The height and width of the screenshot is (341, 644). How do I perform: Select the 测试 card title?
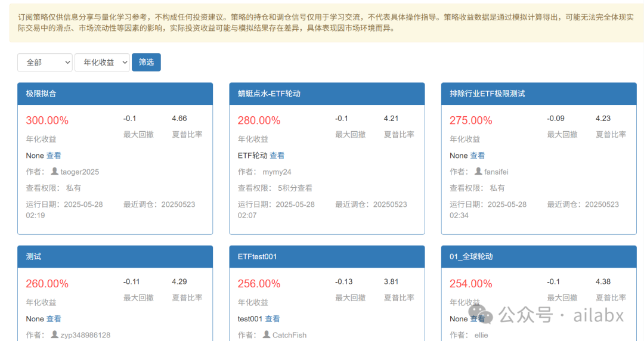pyautogui.click(x=33, y=257)
